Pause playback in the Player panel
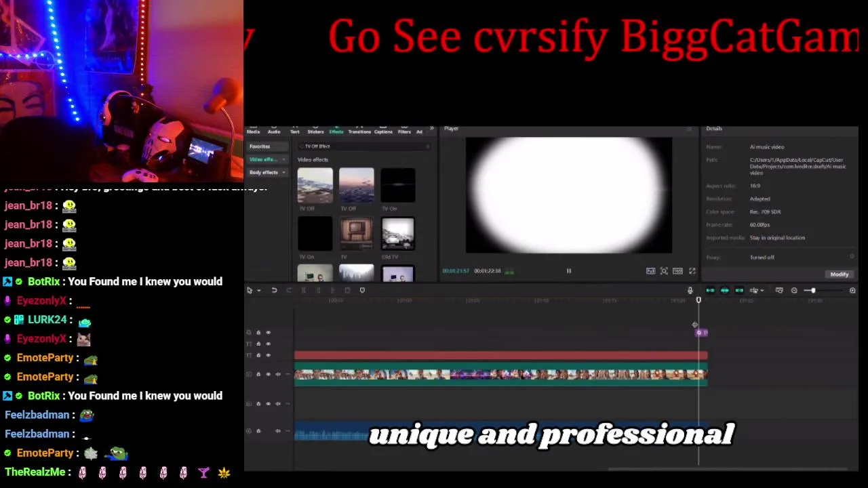This screenshot has width=868, height=488. click(568, 271)
